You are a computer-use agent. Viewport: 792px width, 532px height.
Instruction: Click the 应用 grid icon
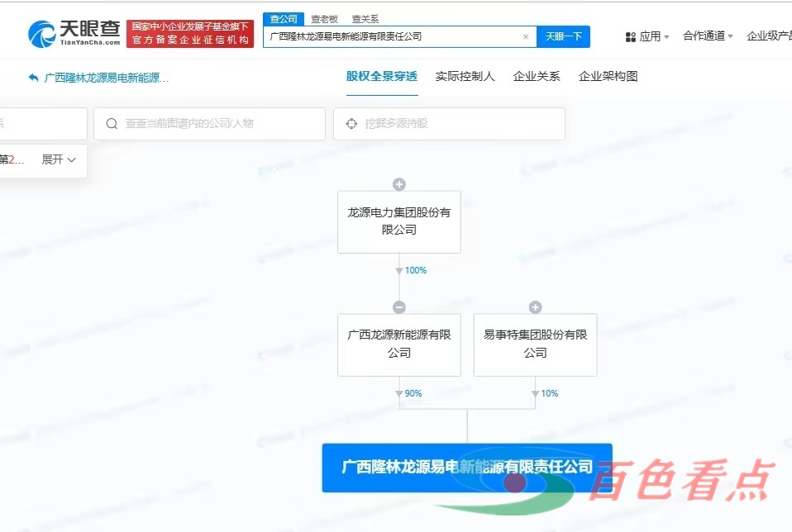point(630,37)
